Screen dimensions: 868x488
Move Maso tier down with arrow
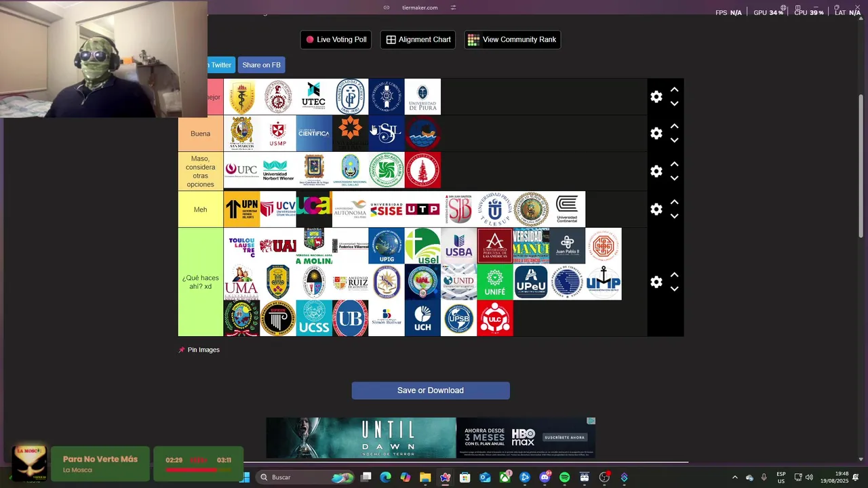pos(674,178)
